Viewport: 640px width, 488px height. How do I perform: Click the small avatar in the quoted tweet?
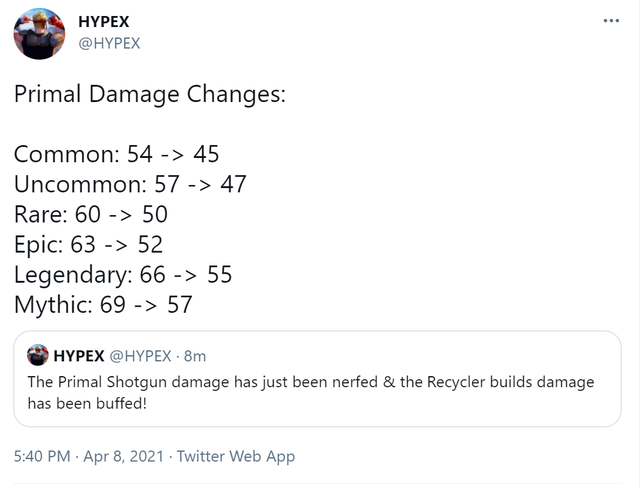pyautogui.click(x=37, y=355)
